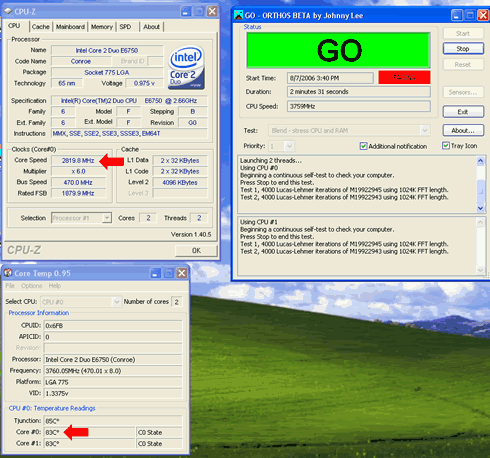Open the Options menu in Core Temp
Image resolution: width=490 pixels, height=458 pixels.
32,286
